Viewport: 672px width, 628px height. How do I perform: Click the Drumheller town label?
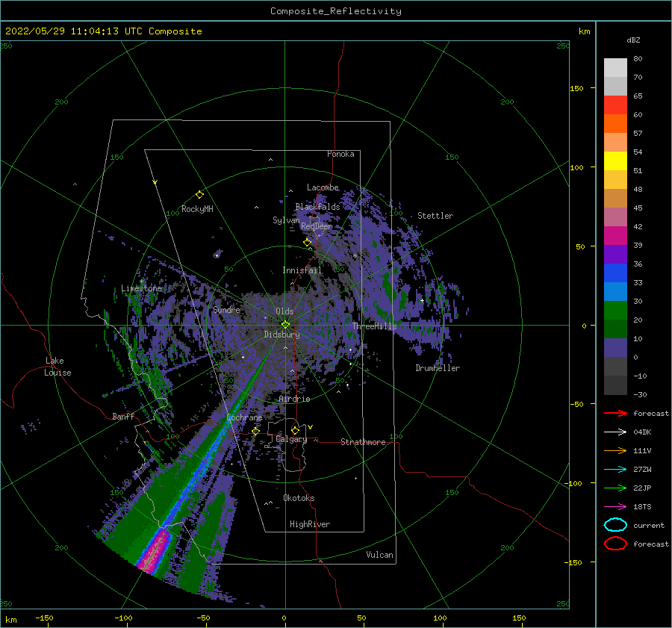point(438,368)
